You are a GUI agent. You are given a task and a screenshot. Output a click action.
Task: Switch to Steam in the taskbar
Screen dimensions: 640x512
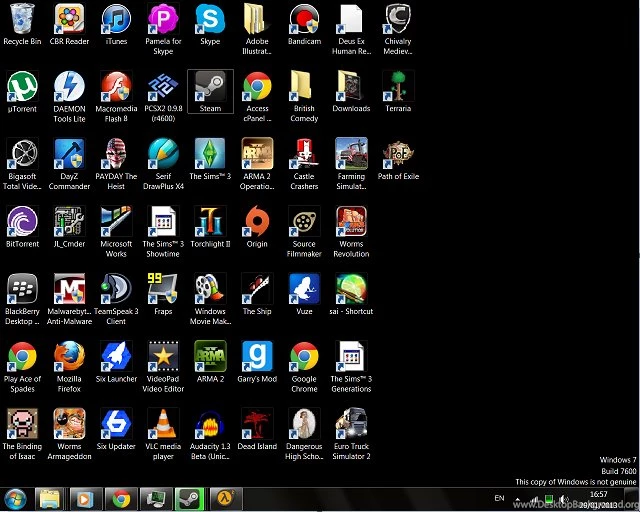(x=189, y=499)
